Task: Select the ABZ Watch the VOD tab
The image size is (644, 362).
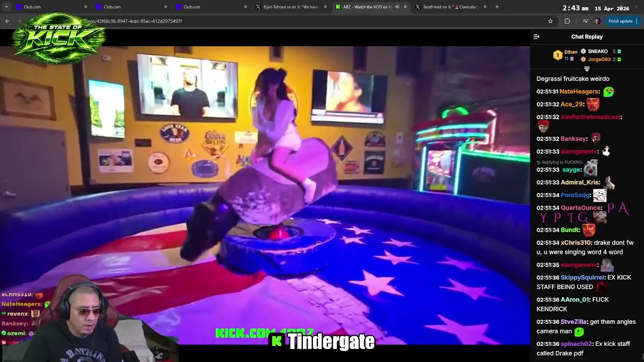Action: [x=370, y=7]
